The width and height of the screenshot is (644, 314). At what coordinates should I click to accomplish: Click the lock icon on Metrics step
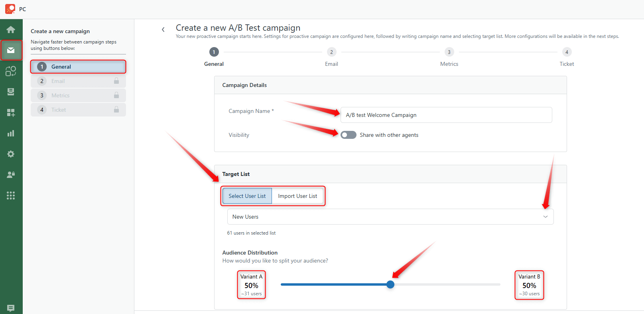[x=116, y=95]
